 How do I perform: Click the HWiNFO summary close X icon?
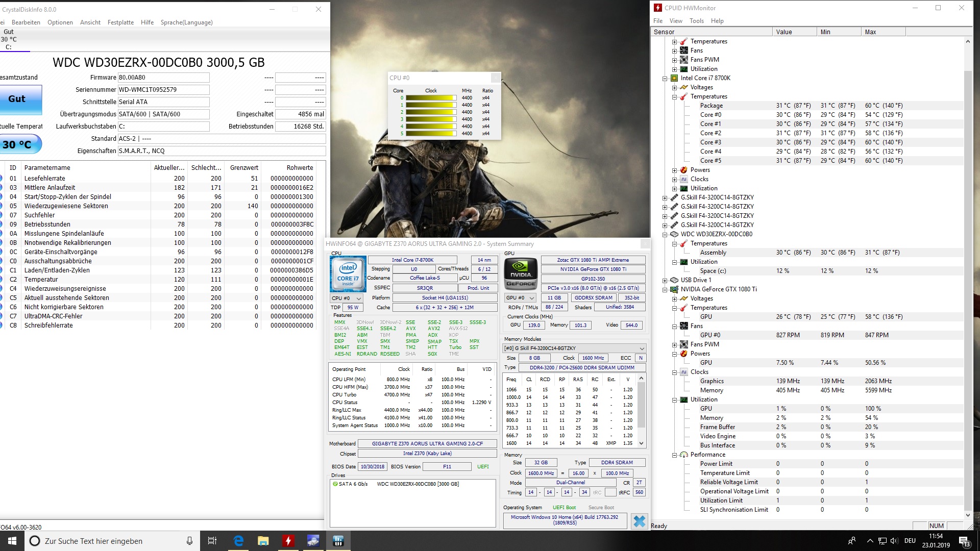click(x=639, y=521)
